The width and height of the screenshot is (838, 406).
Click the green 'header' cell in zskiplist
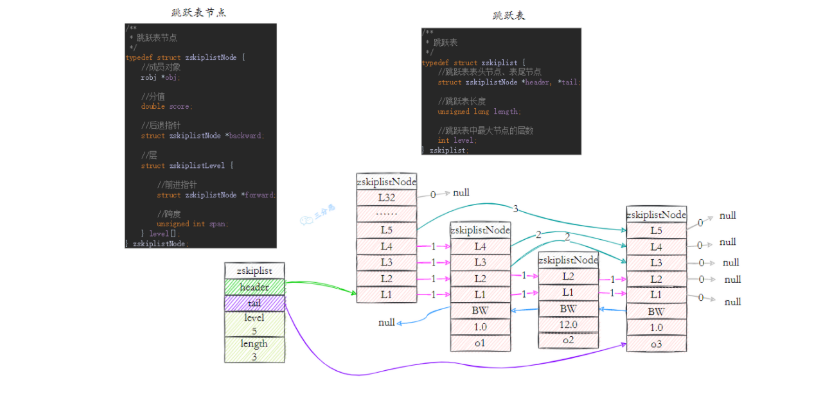(x=254, y=287)
